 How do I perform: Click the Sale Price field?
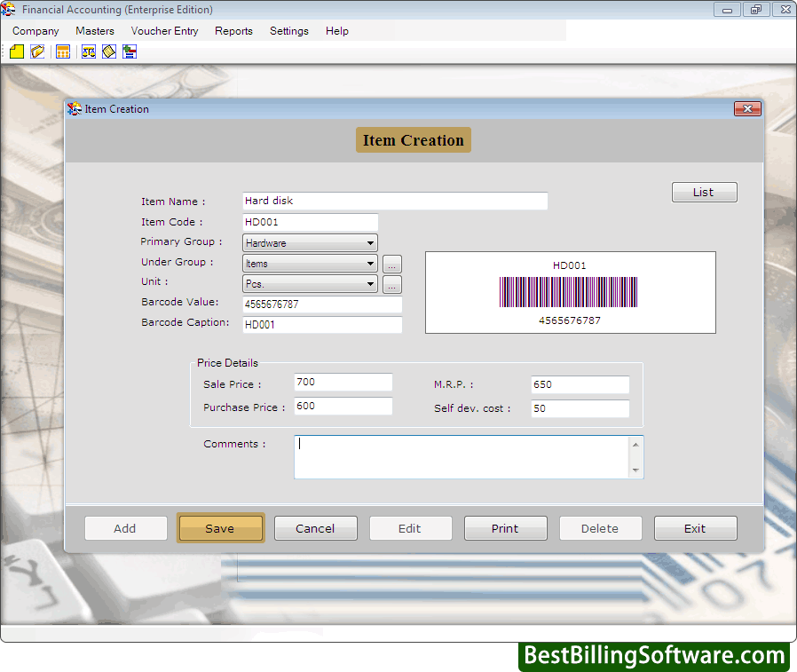[x=343, y=383]
